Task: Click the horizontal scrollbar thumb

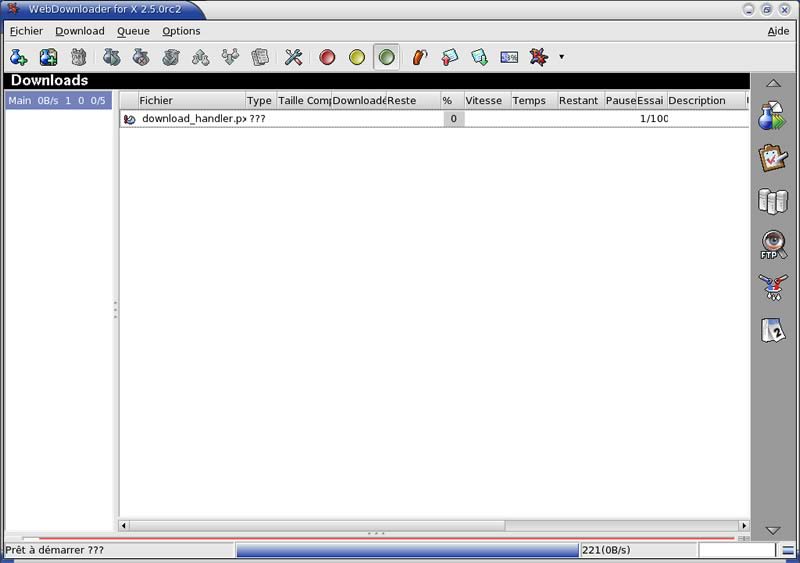Action: (x=317, y=525)
